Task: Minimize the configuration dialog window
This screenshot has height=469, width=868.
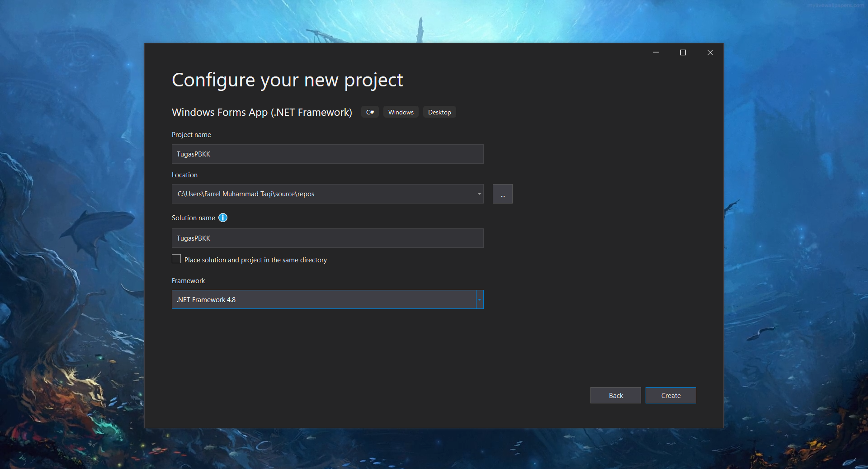Action: click(656, 52)
